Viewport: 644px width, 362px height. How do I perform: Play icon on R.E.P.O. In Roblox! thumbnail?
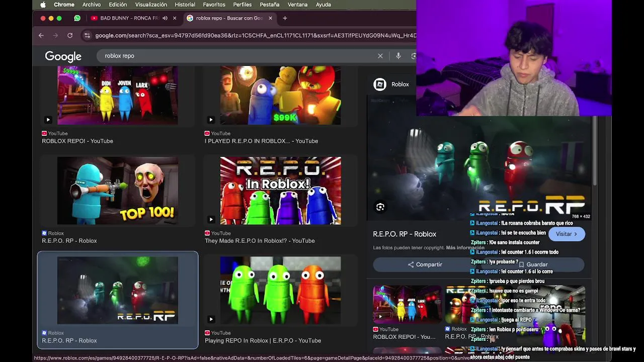click(x=211, y=219)
